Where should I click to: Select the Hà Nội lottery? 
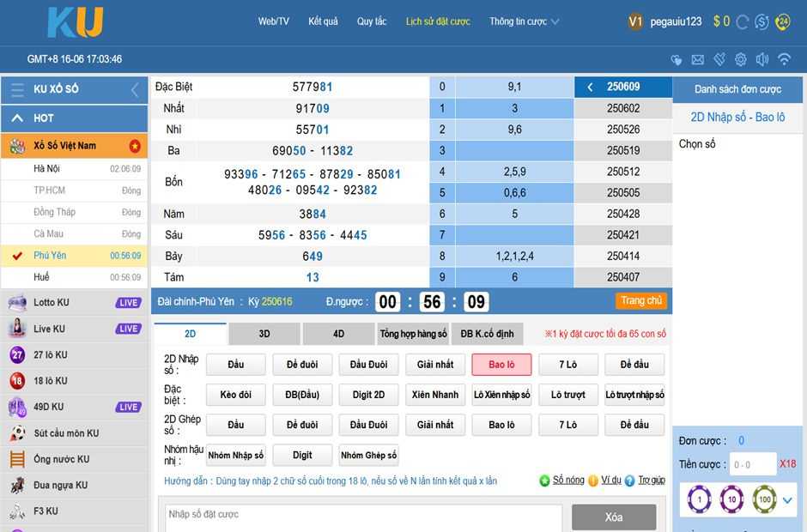pyautogui.click(x=74, y=169)
